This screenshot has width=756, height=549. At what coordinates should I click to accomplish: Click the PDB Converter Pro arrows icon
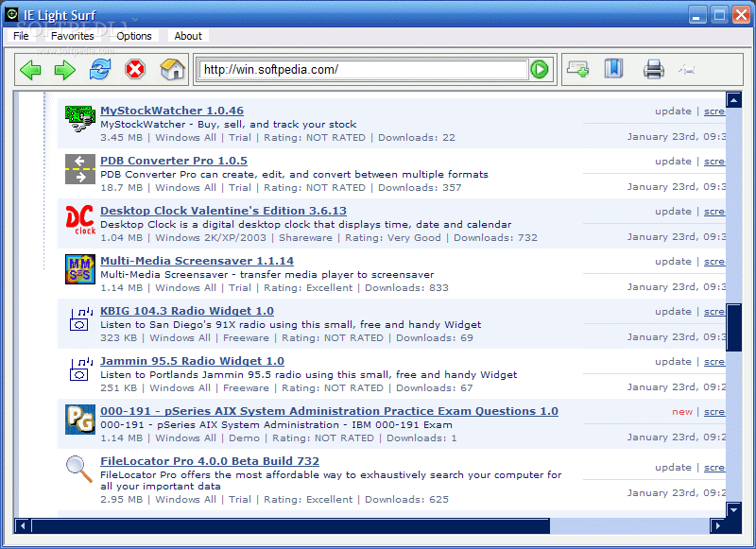coord(80,169)
